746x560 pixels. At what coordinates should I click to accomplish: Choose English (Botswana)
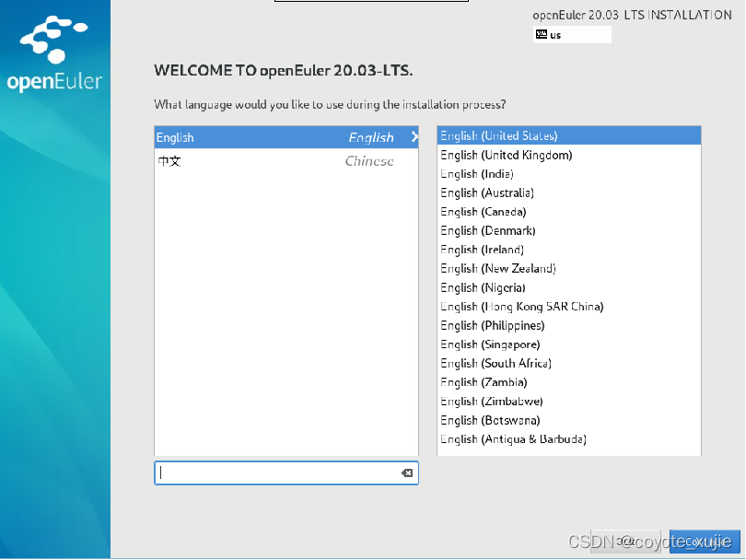click(x=569, y=420)
